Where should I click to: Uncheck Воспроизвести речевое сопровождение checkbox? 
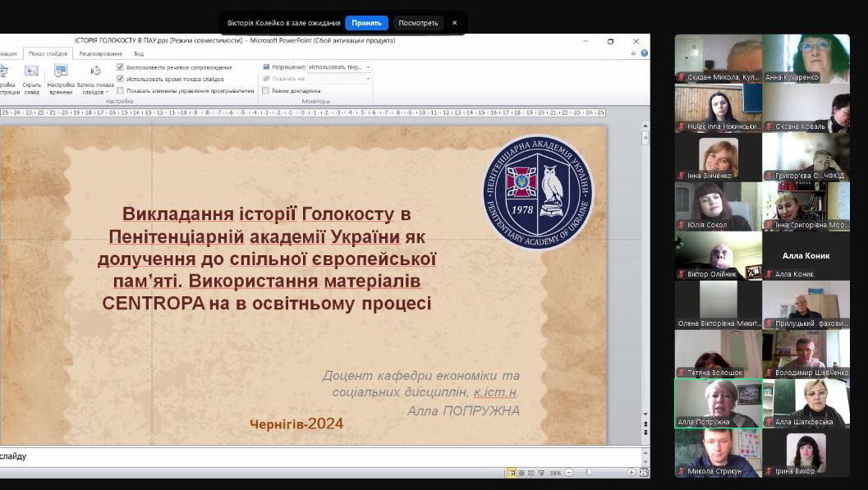tap(121, 67)
